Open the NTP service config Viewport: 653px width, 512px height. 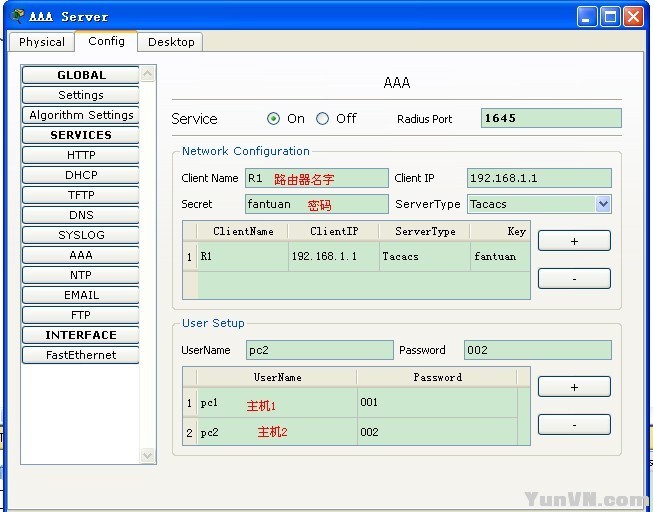pos(81,275)
